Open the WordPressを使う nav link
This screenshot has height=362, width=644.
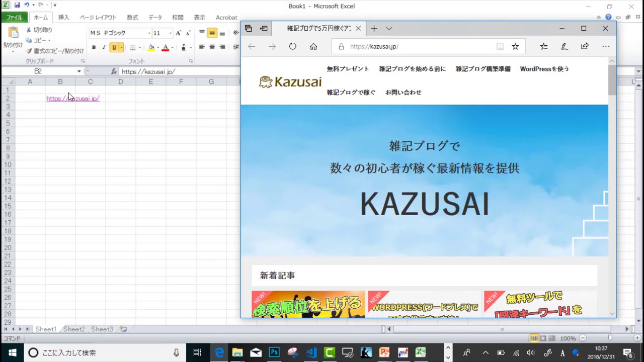[x=544, y=69]
